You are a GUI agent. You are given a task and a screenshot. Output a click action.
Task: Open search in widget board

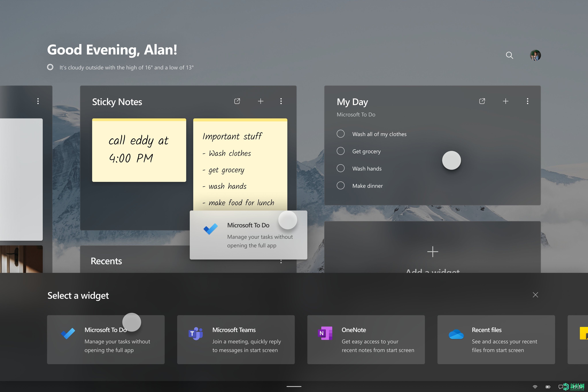[509, 56]
